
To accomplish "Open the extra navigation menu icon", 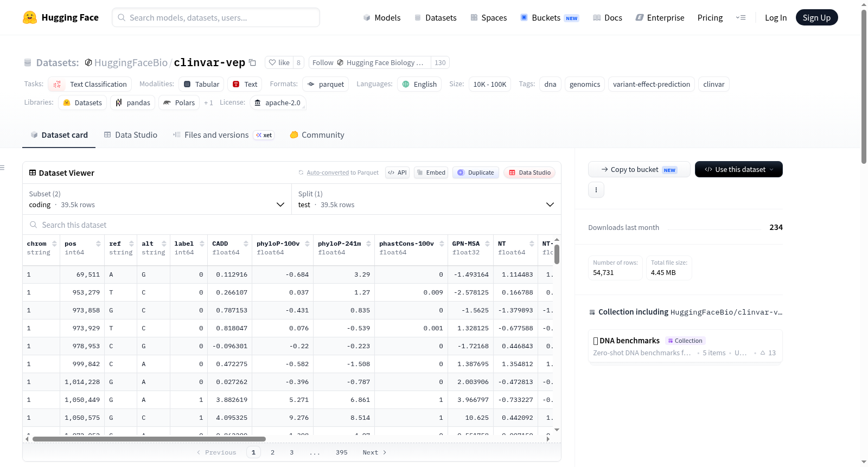I will pos(741,17).
